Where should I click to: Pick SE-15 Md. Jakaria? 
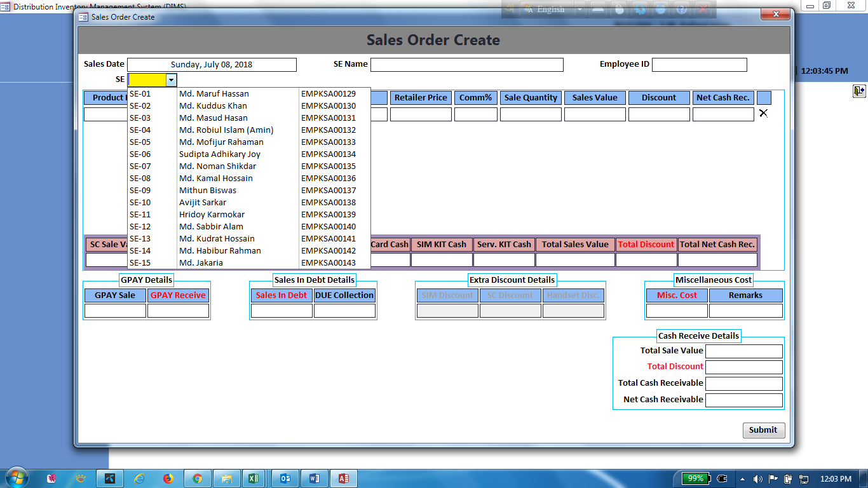pyautogui.click(x=249, y=263)
